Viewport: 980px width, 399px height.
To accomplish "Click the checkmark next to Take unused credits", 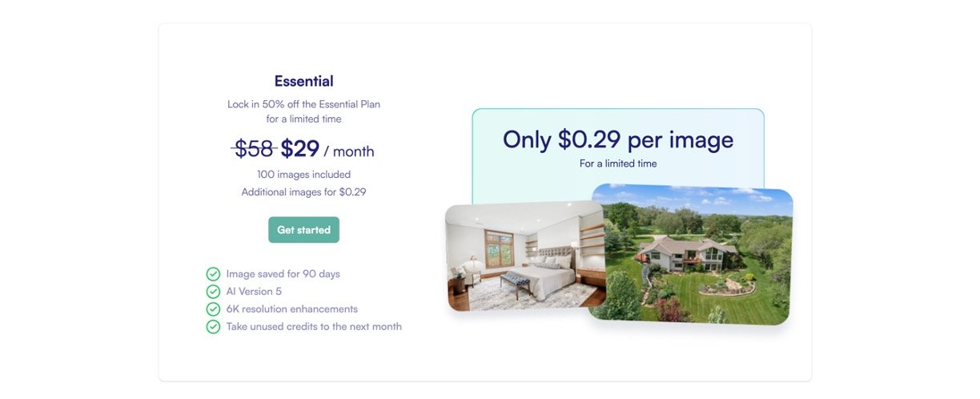I will tap(213, 327).
